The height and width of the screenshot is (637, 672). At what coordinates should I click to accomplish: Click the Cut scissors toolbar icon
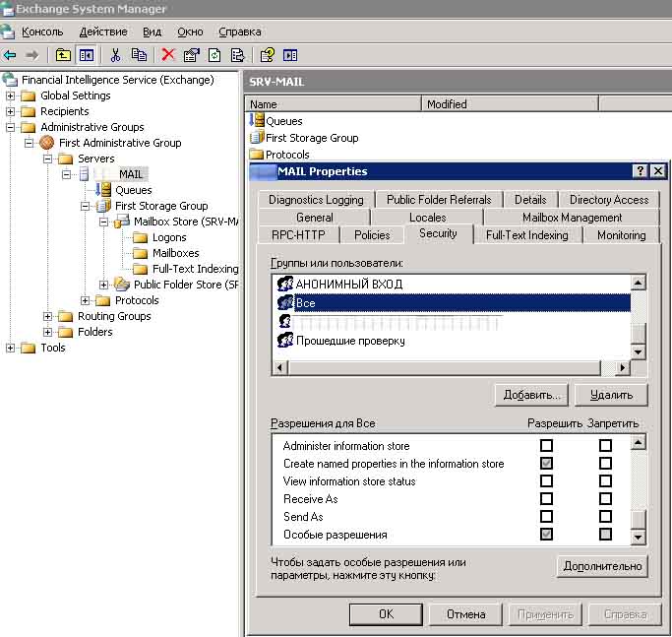115,55
